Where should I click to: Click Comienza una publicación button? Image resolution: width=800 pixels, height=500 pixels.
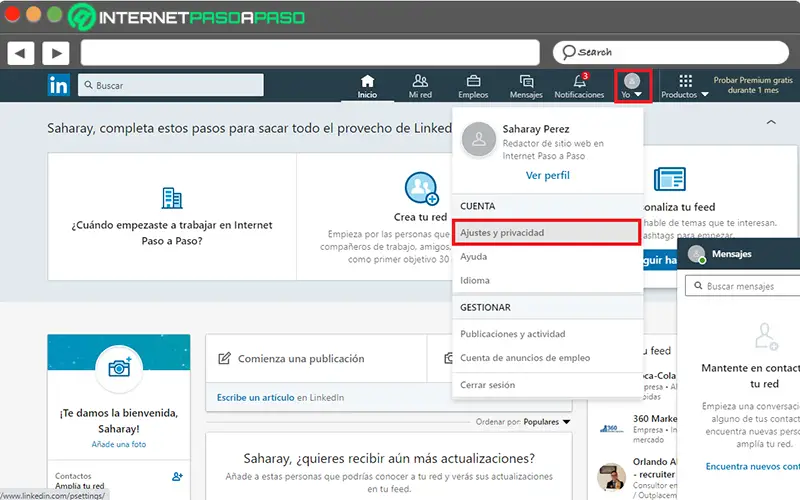(316, 359)
